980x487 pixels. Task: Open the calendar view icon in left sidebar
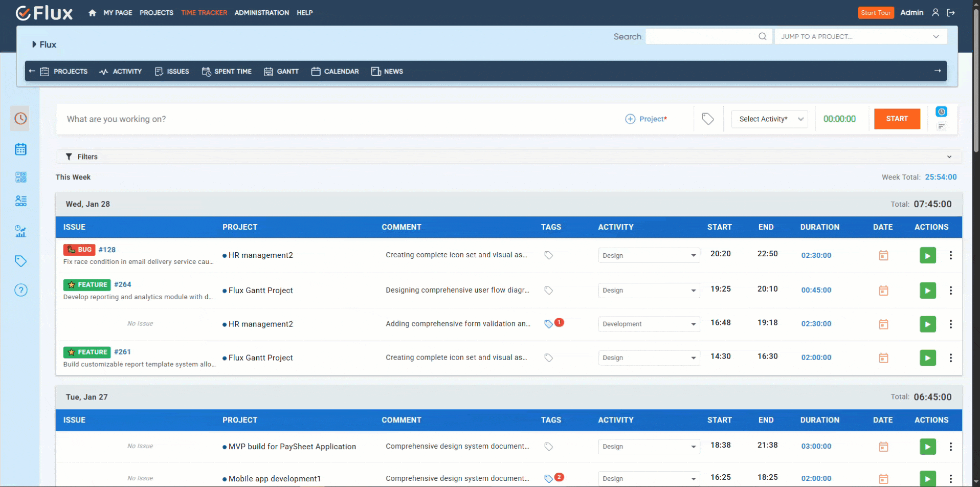tap(20, 149)
